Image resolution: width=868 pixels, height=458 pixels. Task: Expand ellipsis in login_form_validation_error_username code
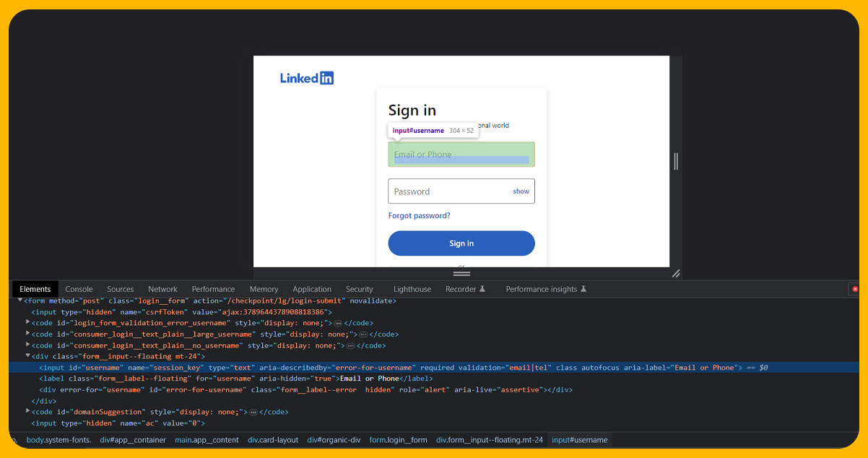click(x=337, y=323)
